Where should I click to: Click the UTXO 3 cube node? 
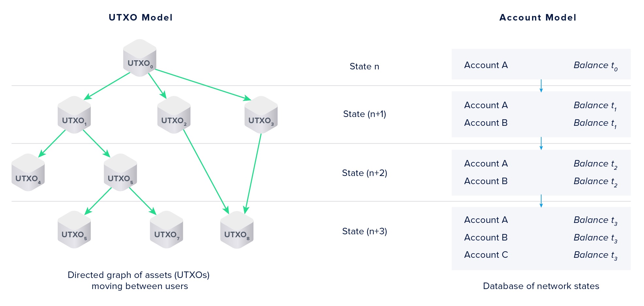[261, 115]
